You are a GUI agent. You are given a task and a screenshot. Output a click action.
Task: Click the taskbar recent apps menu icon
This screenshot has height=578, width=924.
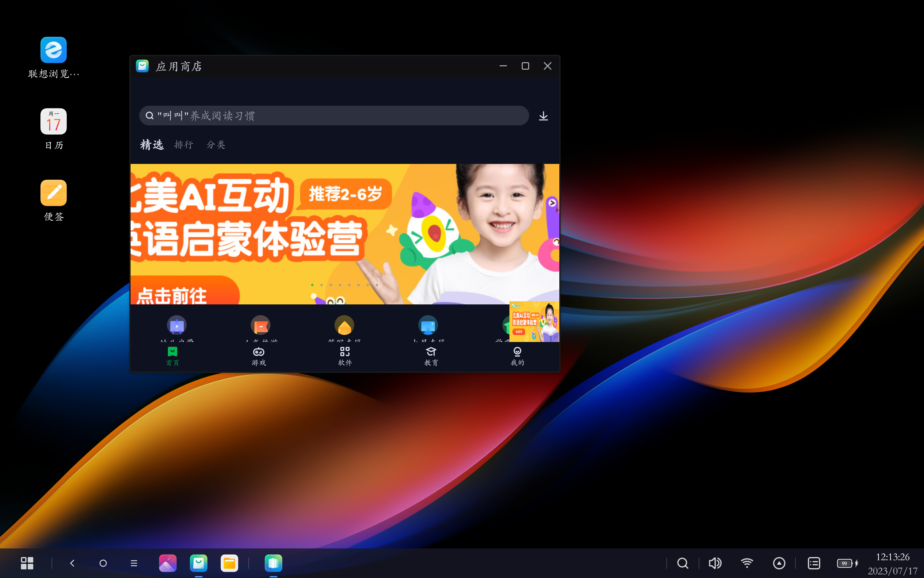pos(134,563)
